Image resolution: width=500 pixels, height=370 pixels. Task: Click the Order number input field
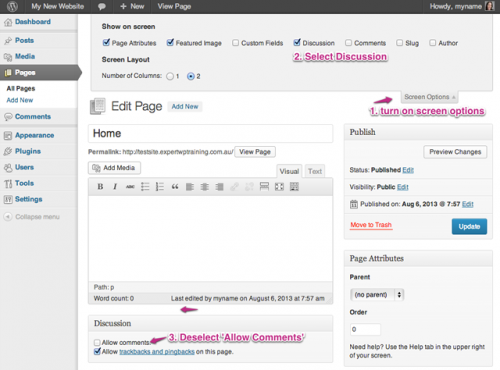coord(365,329)
